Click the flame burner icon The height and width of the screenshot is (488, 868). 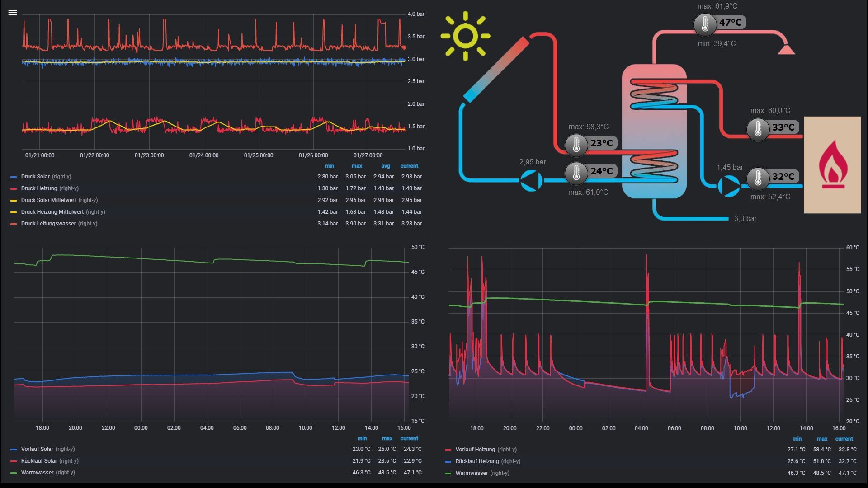coord(832,164)
